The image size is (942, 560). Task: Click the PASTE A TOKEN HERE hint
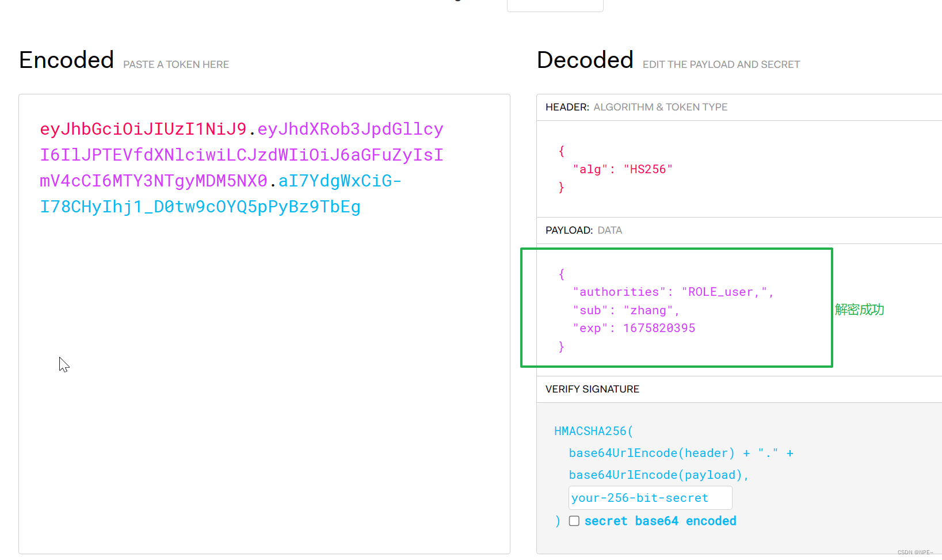click(x=176, y=64)
